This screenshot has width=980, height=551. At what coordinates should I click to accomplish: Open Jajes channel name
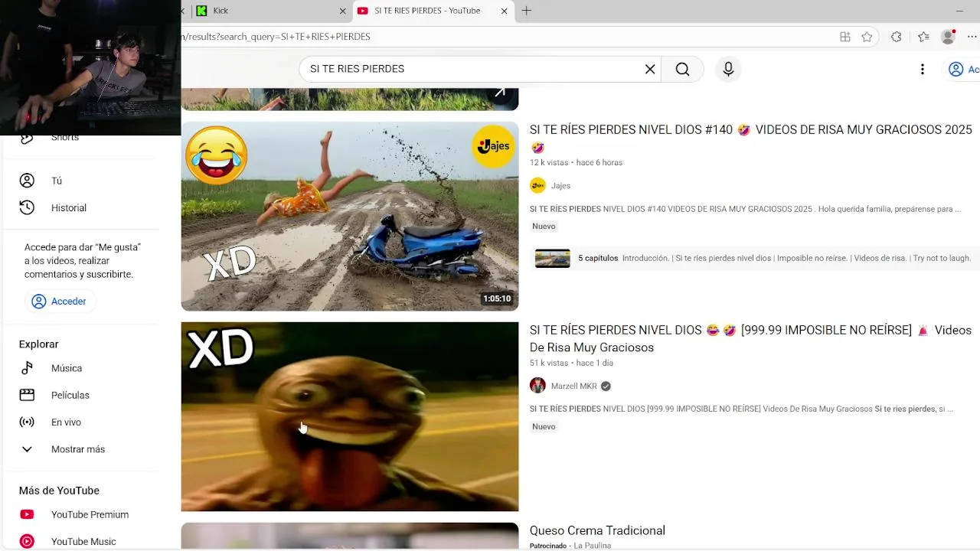click(x=560, y=186)
